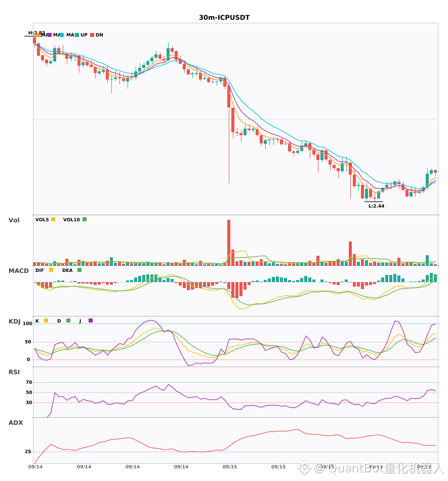Click the KDJ panel label
The height and width of the screenshot is (481, 448).
click(14, 322)
